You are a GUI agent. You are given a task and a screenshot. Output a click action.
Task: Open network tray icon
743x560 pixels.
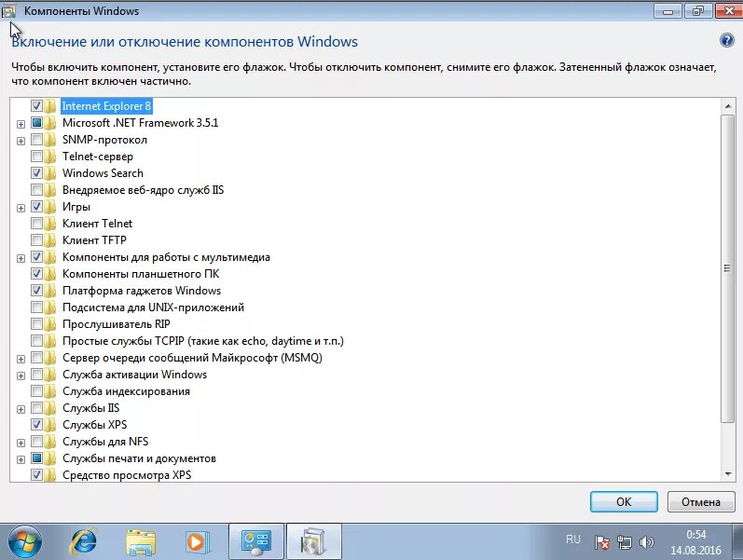(625, 542)
